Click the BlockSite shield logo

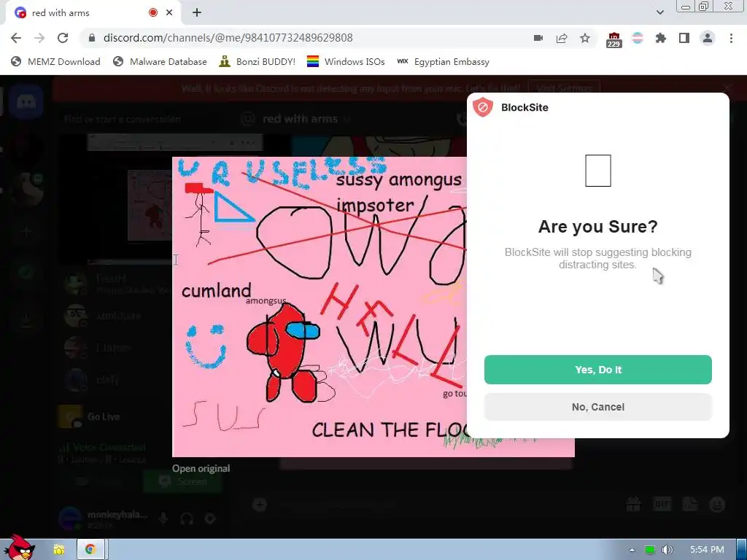[x=483, y=107]
